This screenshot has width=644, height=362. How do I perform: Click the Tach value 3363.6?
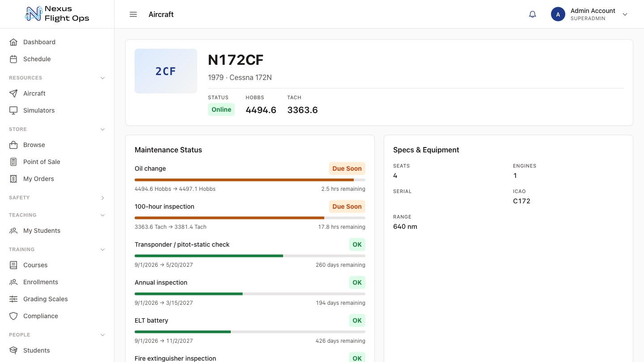[x=302, y=110]
